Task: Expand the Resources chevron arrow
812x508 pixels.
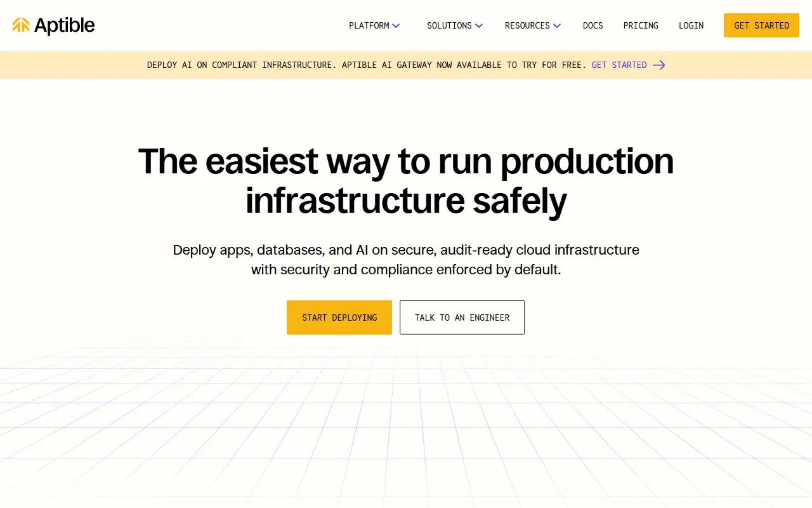Action: (x=557, y=26)
